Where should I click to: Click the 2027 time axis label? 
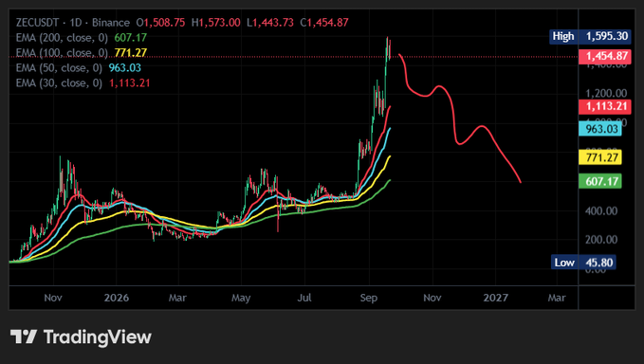496,298
